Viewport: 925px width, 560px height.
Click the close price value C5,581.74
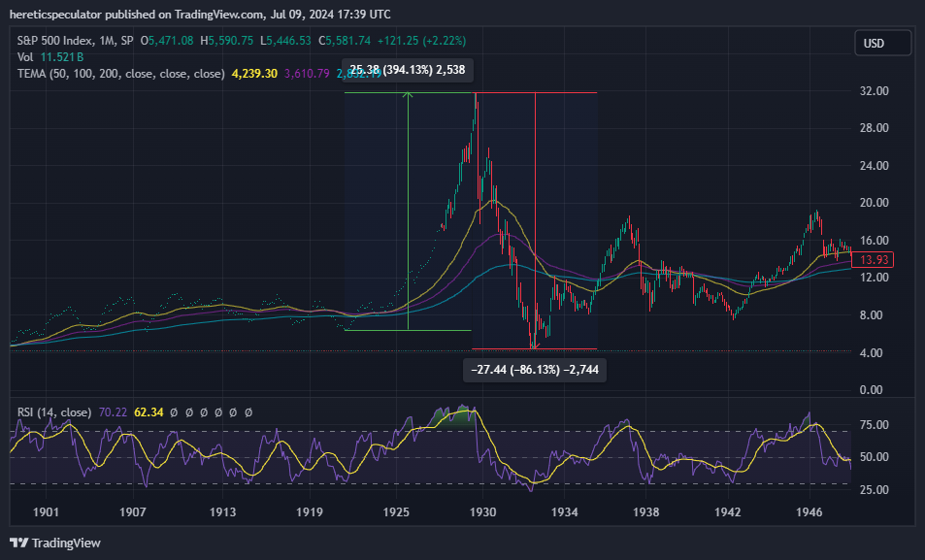click(x=345, y=41)
